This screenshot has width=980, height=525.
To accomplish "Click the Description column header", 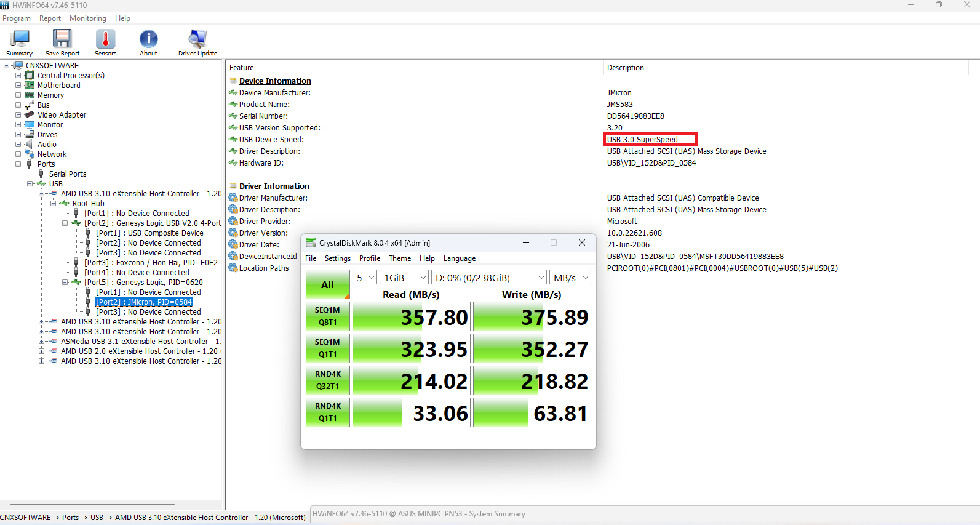I will tap(626, 68).
